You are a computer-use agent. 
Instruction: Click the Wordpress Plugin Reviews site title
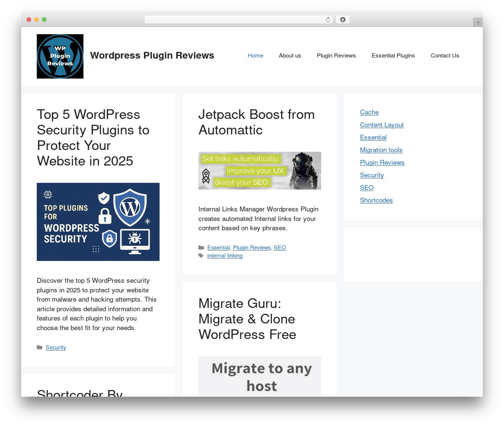(x=152, y=56)
